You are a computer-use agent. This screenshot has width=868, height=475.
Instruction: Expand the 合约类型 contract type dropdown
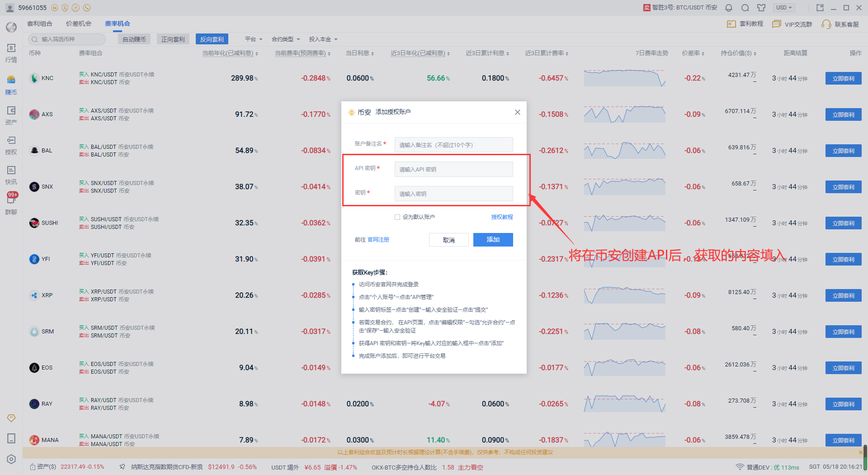click(286, 39)
